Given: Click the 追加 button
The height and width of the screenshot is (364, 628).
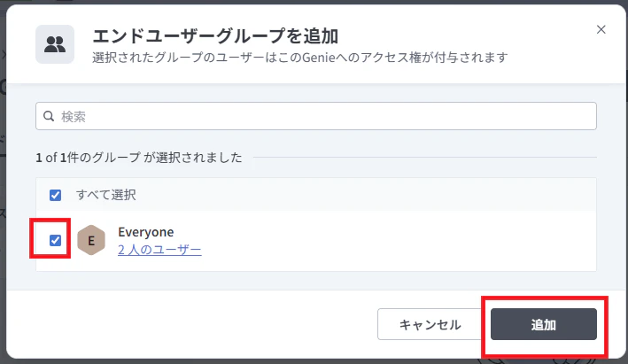Looking at the screenshot, I should pos(544,324).
